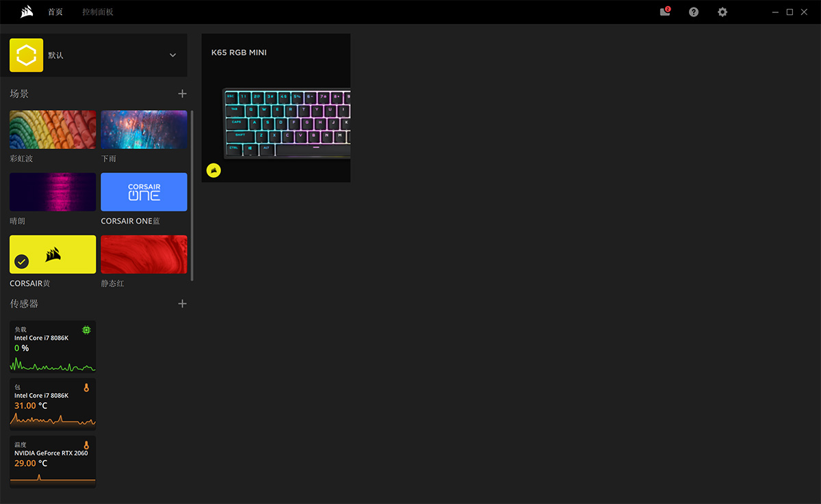The width and height of the screenshot is (821, 504).
Task: Click the NVIDIA GeForce RTX 2060 label
Action: pyautogui.click(x=51, y=453)
